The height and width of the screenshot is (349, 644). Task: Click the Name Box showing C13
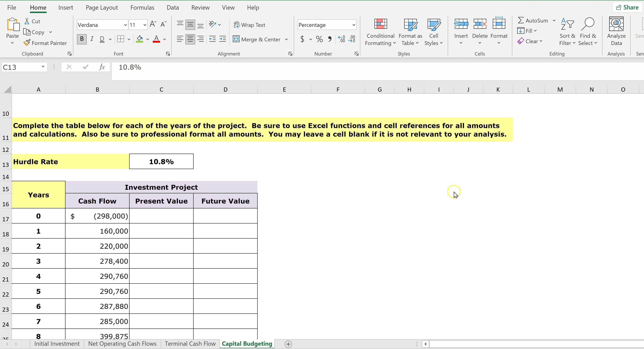click(x=21, y=67)
